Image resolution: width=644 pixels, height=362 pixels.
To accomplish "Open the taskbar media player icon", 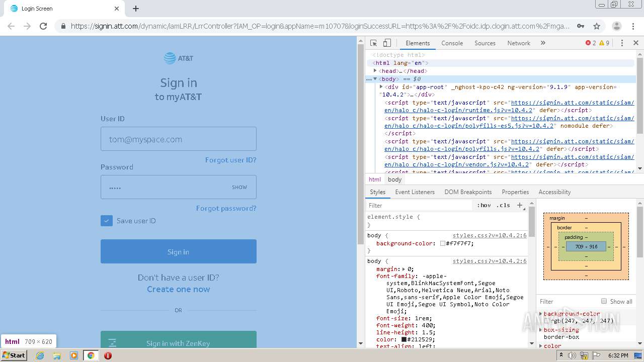I will pyautogui.click(x=74, y=355).
